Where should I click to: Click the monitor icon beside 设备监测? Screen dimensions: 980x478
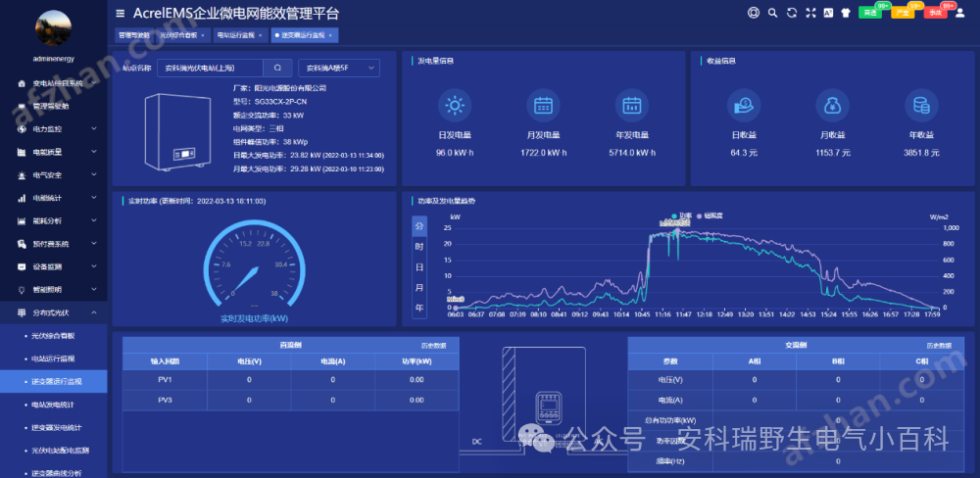pos(22,266)
